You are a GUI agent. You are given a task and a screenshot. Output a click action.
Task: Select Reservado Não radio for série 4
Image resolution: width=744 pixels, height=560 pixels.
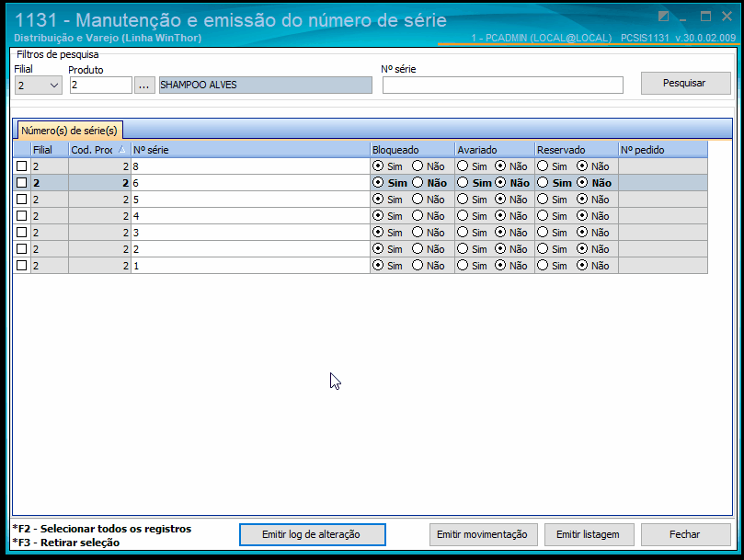pos(582,216)
